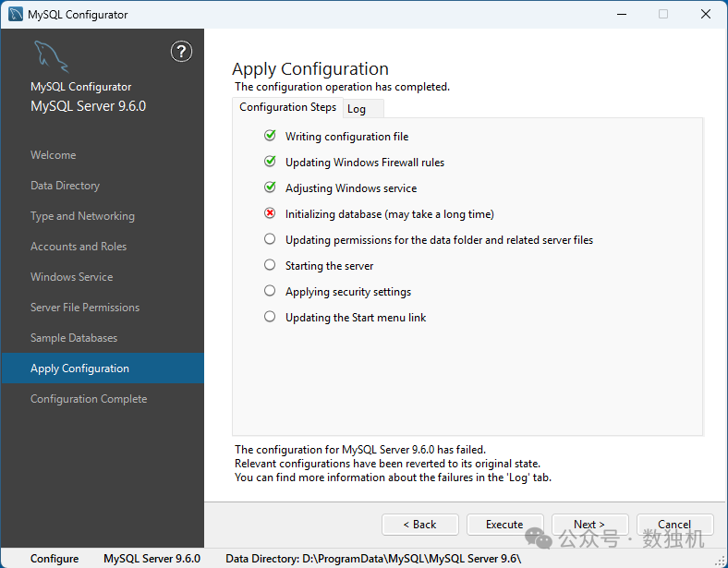Click empty status circle beside Applying security settings
The image size is (728, 568).
(270, 291)
